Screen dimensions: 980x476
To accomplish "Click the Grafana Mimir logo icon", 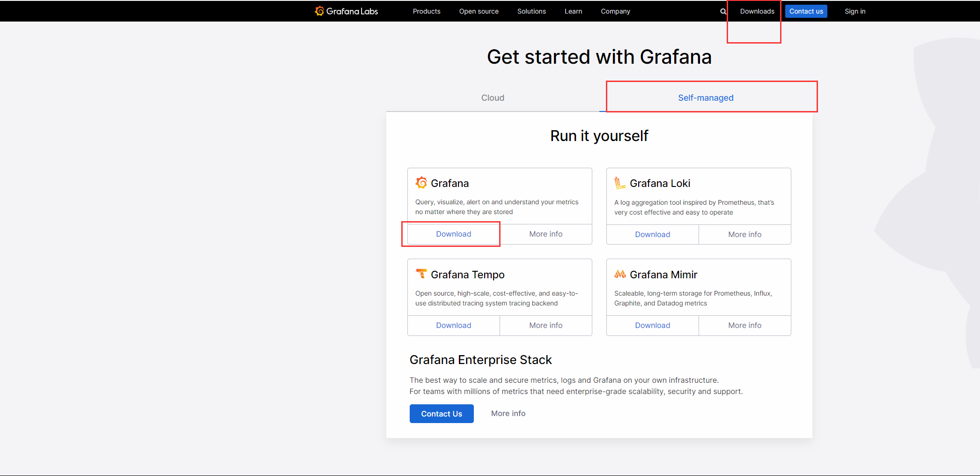I will point(620,274).
